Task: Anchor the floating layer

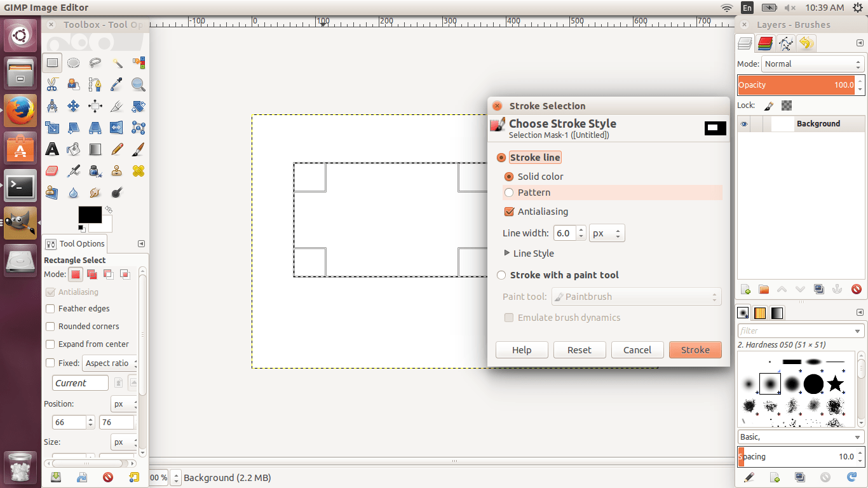Action: click(837, 289)
